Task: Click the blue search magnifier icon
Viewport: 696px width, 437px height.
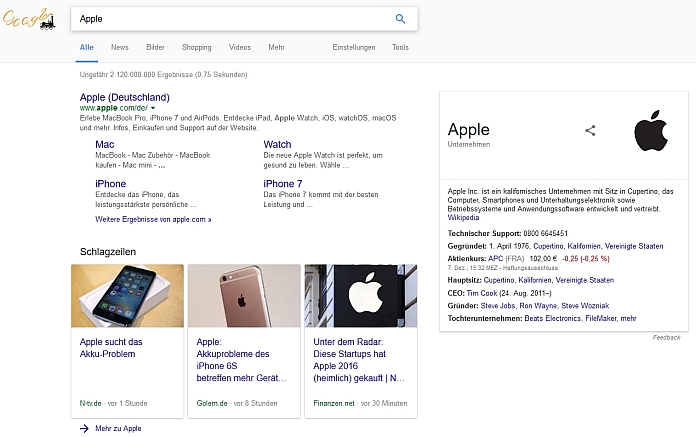Action: pos(400,19)
